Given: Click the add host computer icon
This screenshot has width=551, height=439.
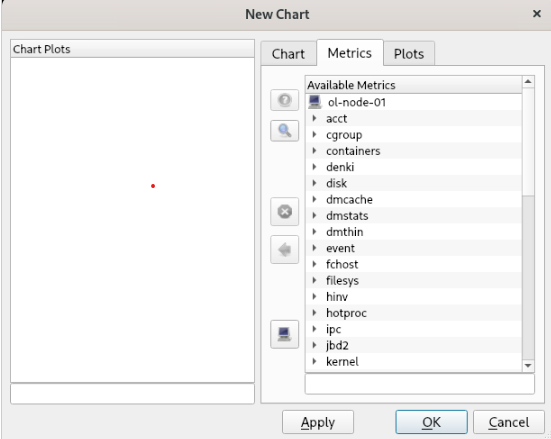Looking at the screenshot, I should pos(284,334).
